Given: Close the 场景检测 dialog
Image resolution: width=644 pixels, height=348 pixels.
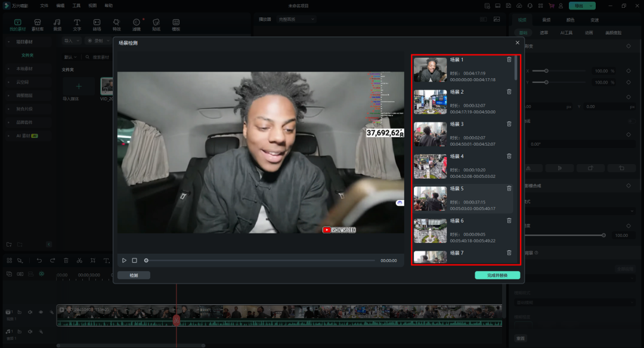Looking at the screenshot, I should [x=517, y=43].
